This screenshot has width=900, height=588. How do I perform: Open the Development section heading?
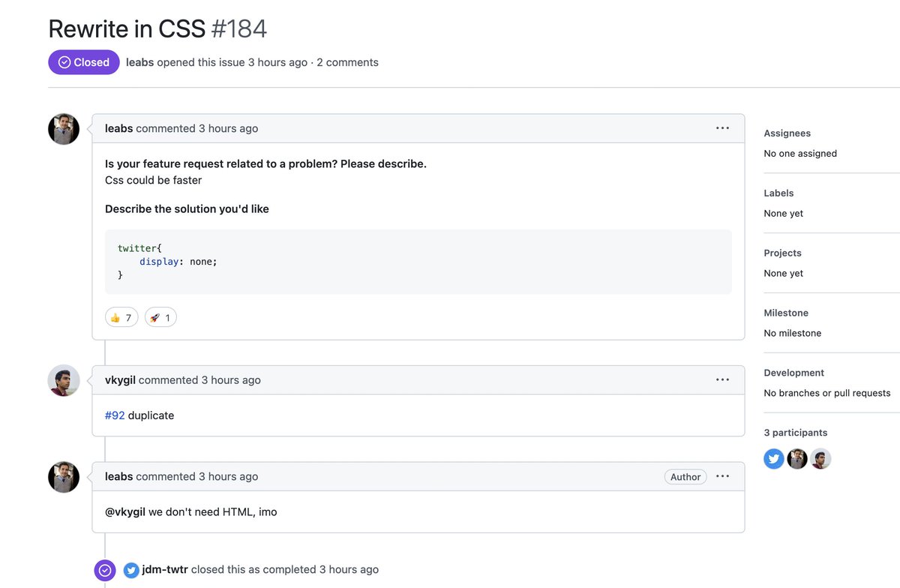click(x=793, y=373)
